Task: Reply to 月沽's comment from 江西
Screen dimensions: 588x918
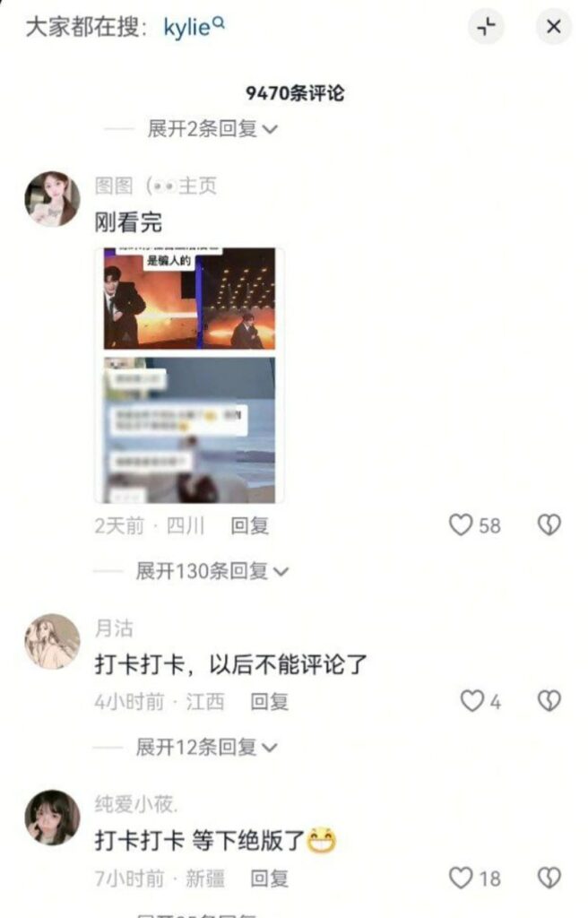Action: [x=270, y=701]
